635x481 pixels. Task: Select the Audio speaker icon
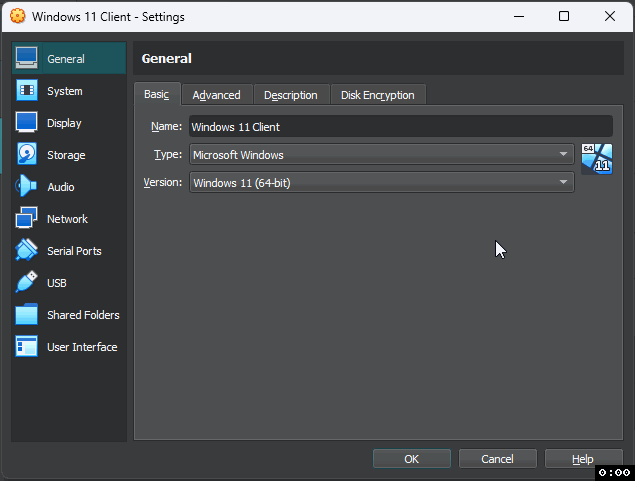[27, 186]
